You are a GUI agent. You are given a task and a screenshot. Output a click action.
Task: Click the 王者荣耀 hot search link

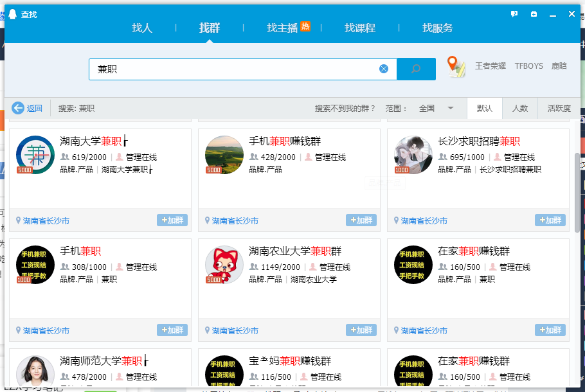pyautogui.click(x=490, y=66)
